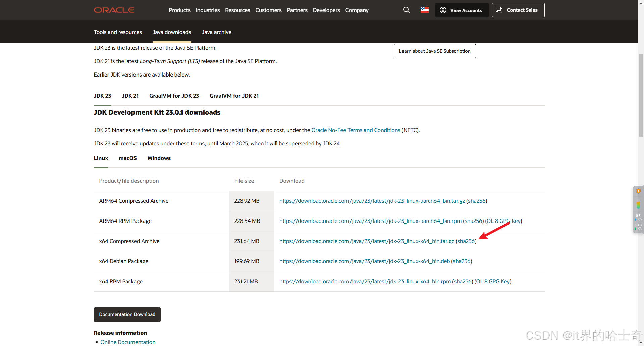Select Java downloads tab
Image resolution: width=644 pixels, height=346 pixels.
[172, 32]
